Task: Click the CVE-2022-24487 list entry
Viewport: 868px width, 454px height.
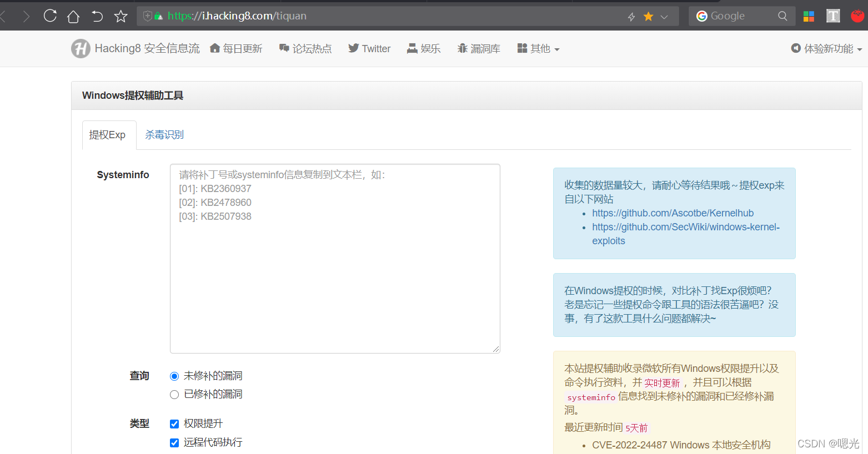Action: 681,445
